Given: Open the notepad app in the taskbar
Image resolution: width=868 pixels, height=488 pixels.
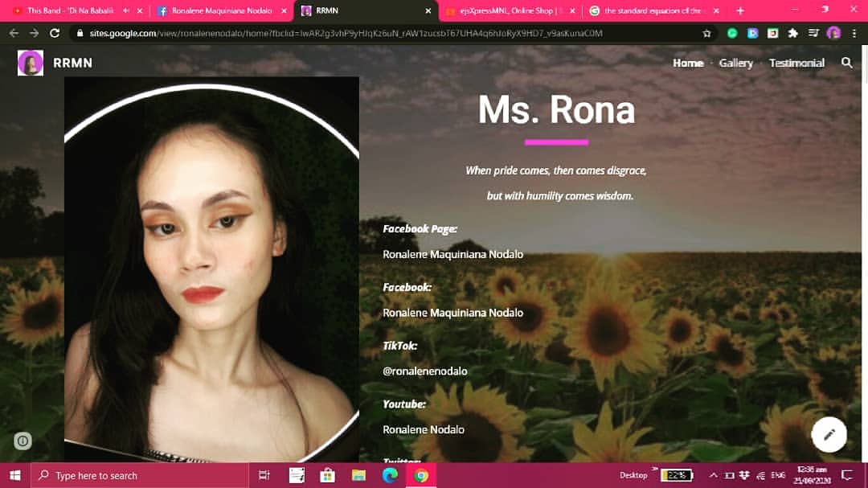Looking at the screenshot, I should pyautogui.click(x=297, y=475).
